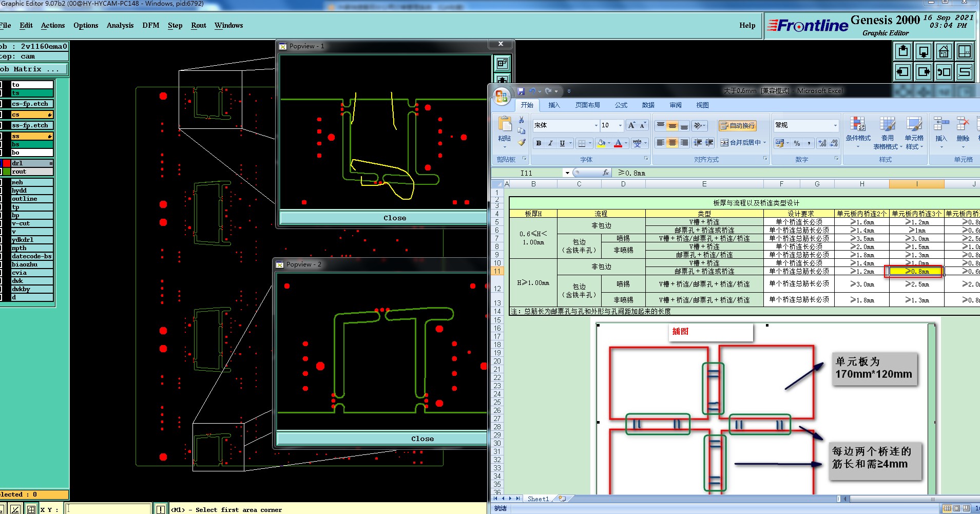Click the pan up icon in Genesis
The width and height of the screenshot is (980, 514).
tap(903, 51)
